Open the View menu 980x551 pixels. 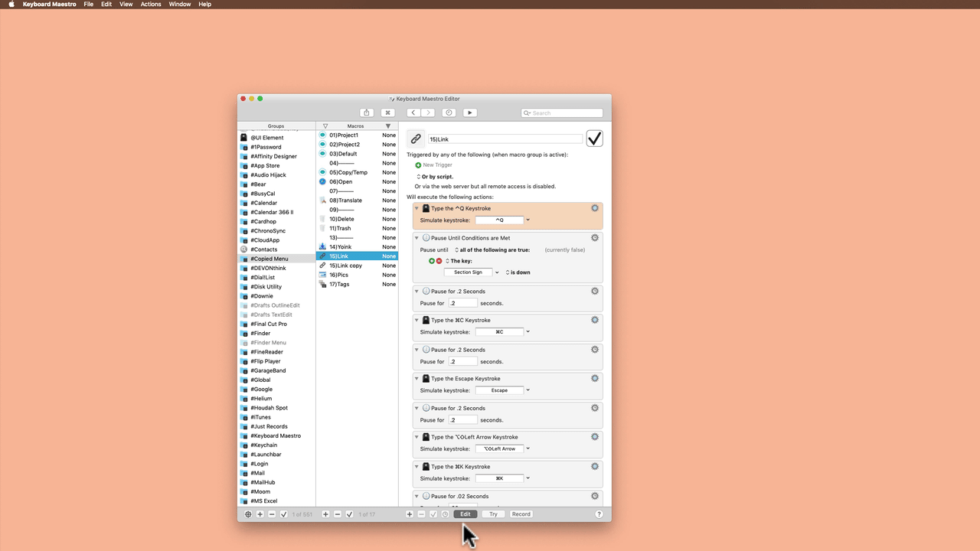tap(126, 4)
